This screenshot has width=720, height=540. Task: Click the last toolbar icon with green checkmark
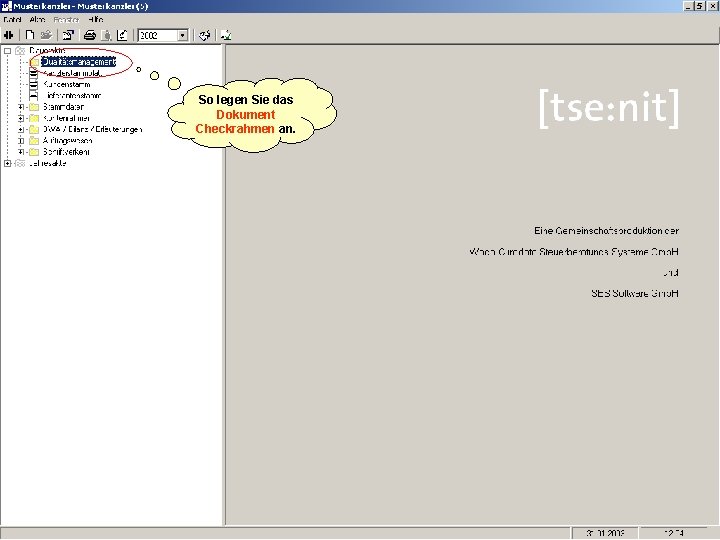click(225, 35)
